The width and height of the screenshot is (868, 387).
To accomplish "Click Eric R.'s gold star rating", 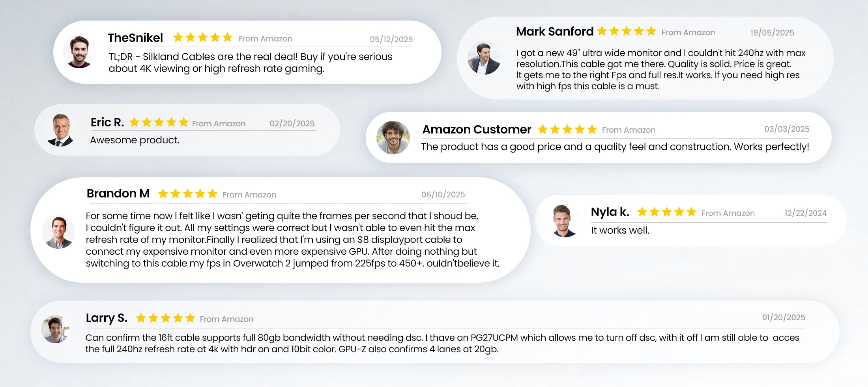I will tap(159, 122).
